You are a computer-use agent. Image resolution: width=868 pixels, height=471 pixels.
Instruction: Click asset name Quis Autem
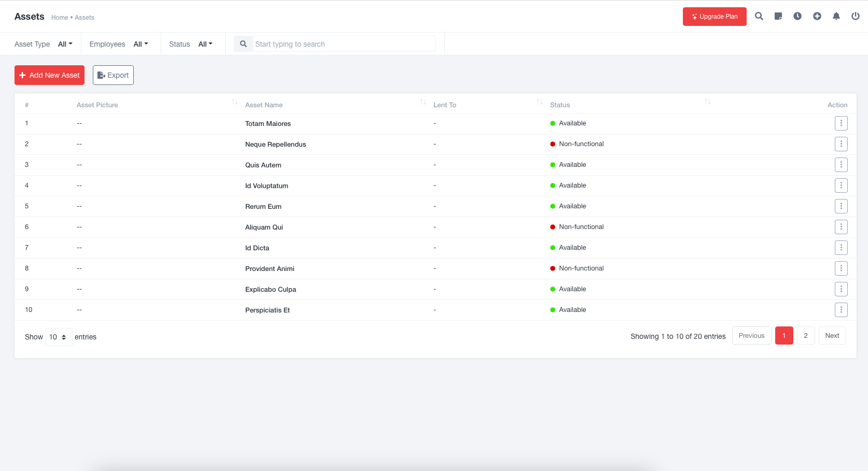click(x=263, y=165)
